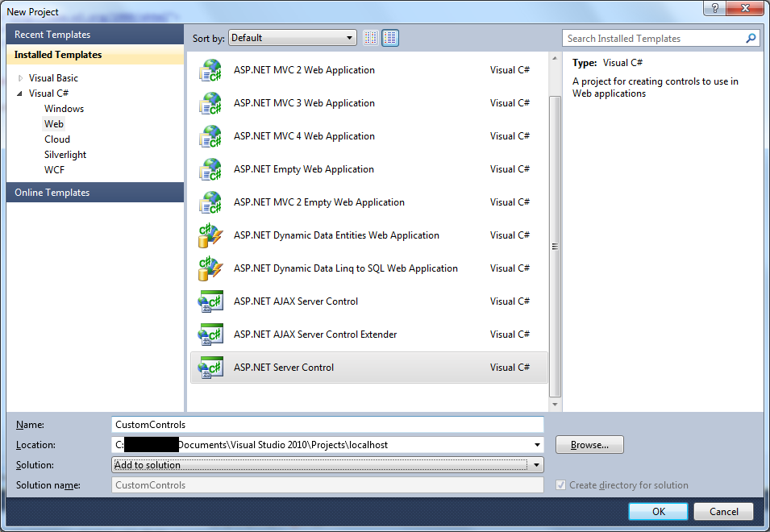Open the Add to solution dropdown
770x532 pixels.
tap(327, 465)
